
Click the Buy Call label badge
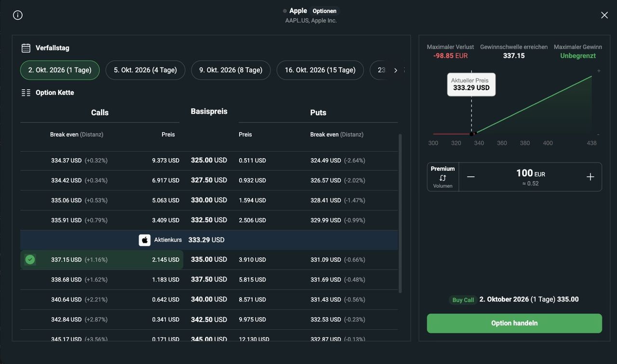463,300
